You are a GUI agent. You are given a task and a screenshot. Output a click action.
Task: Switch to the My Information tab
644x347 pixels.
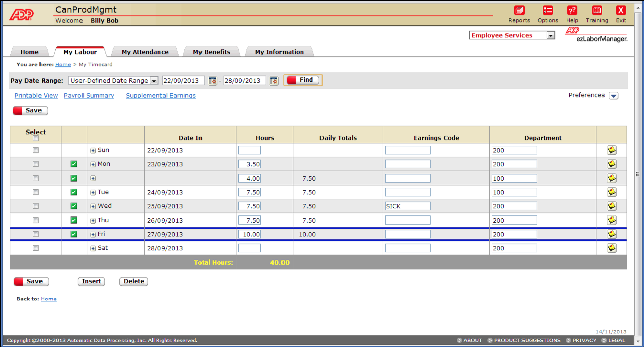click(279, 52)
